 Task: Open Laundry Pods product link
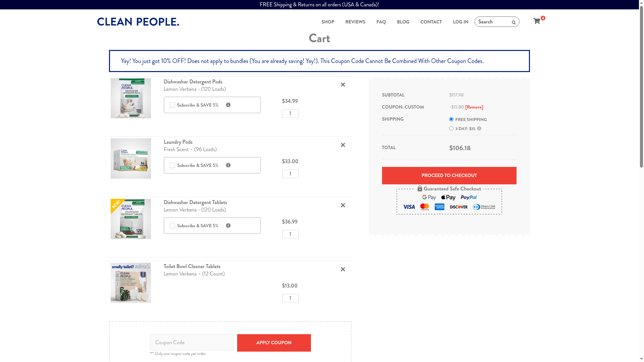[178, 142]
